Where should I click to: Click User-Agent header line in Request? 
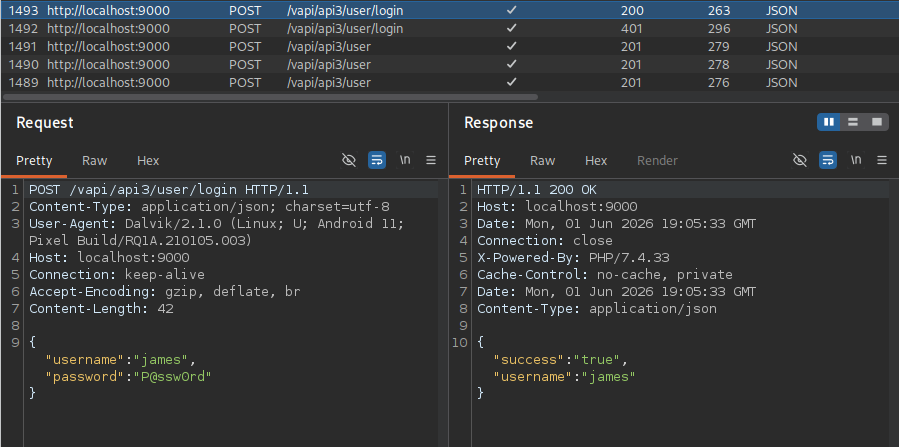click(217, 232)
